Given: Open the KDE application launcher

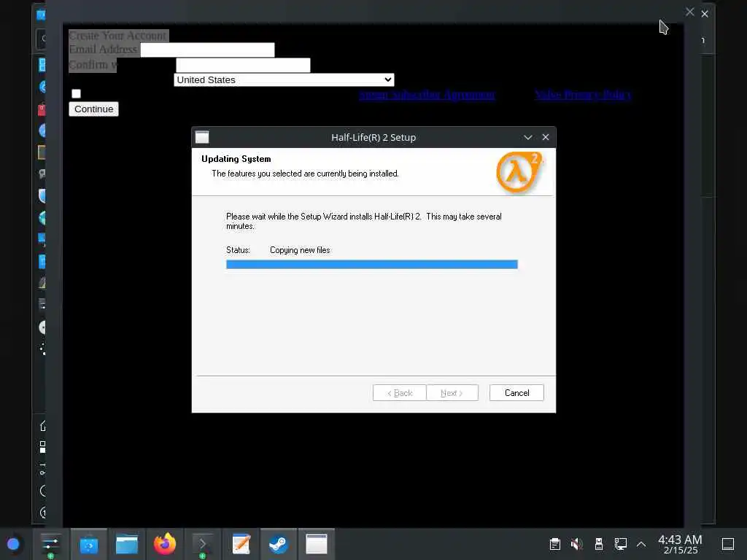Looking at the screenshot, I should click(x=13, y=544).
